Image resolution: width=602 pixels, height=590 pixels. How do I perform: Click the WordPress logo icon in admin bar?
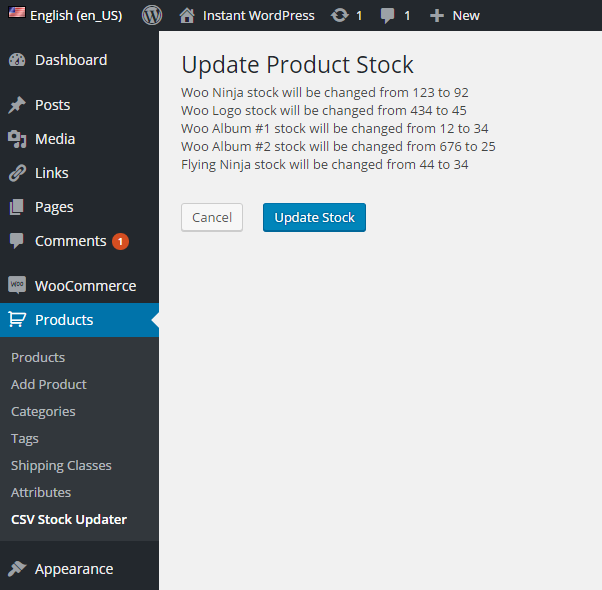[152, 15]
